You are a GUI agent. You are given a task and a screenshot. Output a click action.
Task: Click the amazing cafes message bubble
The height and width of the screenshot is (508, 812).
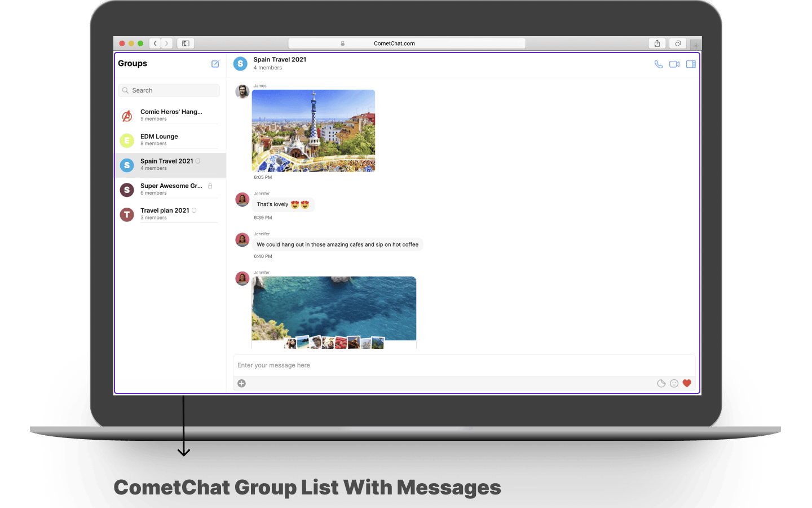tap(337, 244)
